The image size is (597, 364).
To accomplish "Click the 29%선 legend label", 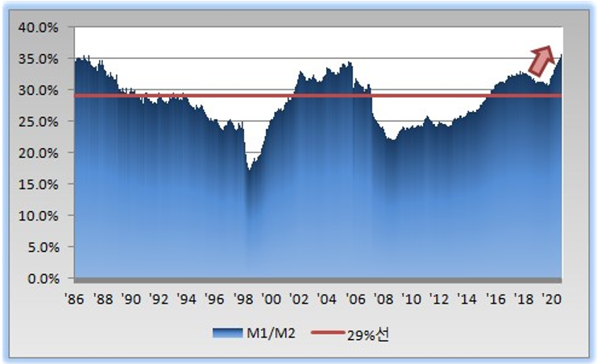I will click(x=368, y=335).
